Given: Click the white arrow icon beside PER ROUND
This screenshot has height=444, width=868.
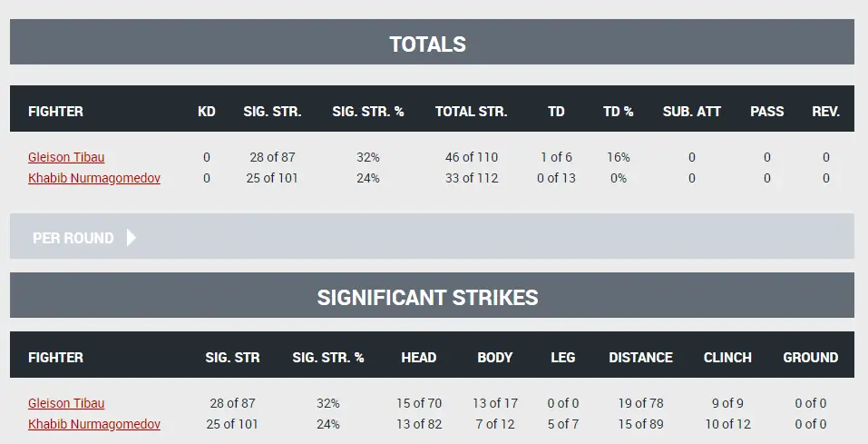Looking at the screenshot, I should click(x=132, y=238).
